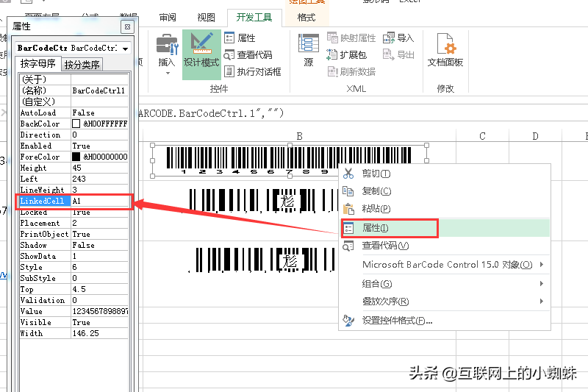Viewport: 588px width, 392px height.
Task: Choose Paste (粘贴) in context menu
Action: tap(445, 209)
